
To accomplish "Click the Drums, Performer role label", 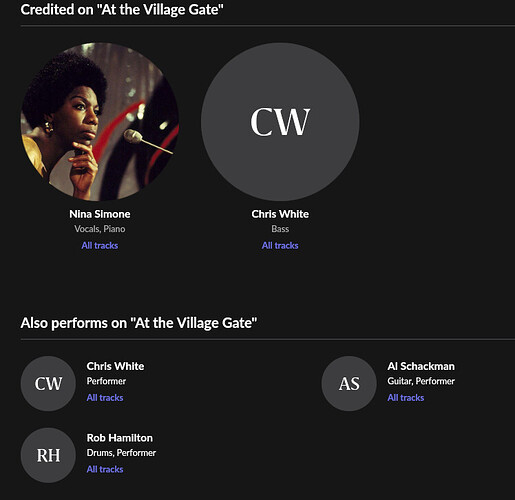I will click(121, 453).
